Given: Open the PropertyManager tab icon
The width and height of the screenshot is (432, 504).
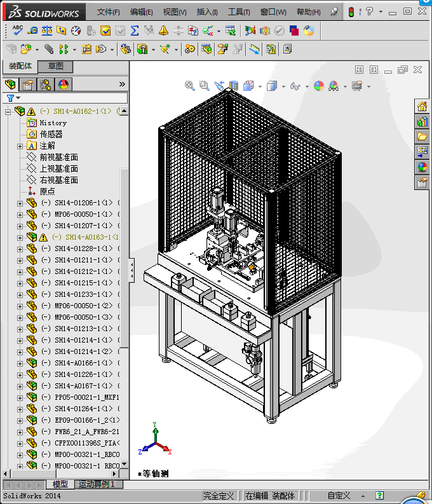Looking at the screenshot, I should [27, 85].
